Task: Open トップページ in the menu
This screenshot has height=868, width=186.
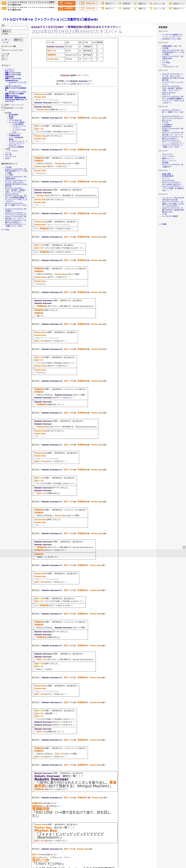Action: coord(10,69)
